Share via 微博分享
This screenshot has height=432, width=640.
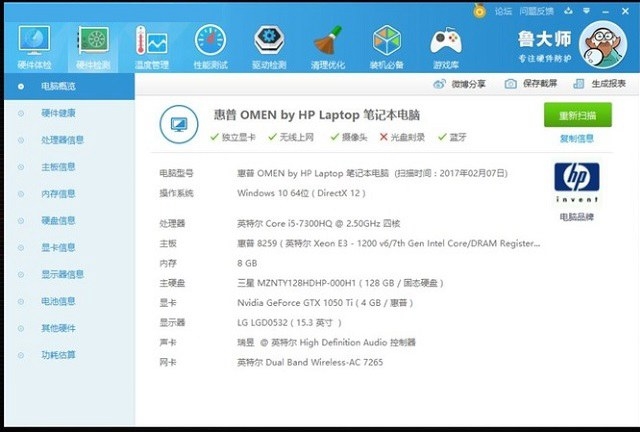[460, 84]
